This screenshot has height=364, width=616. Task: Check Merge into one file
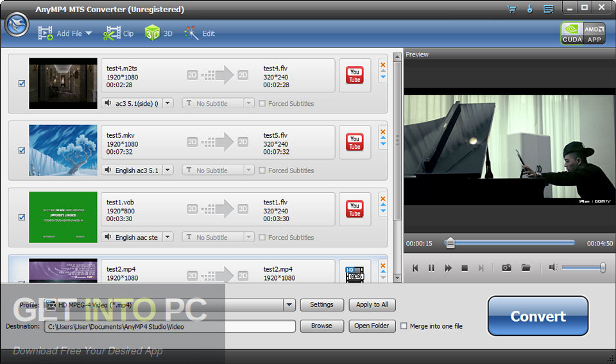[404, 326]
